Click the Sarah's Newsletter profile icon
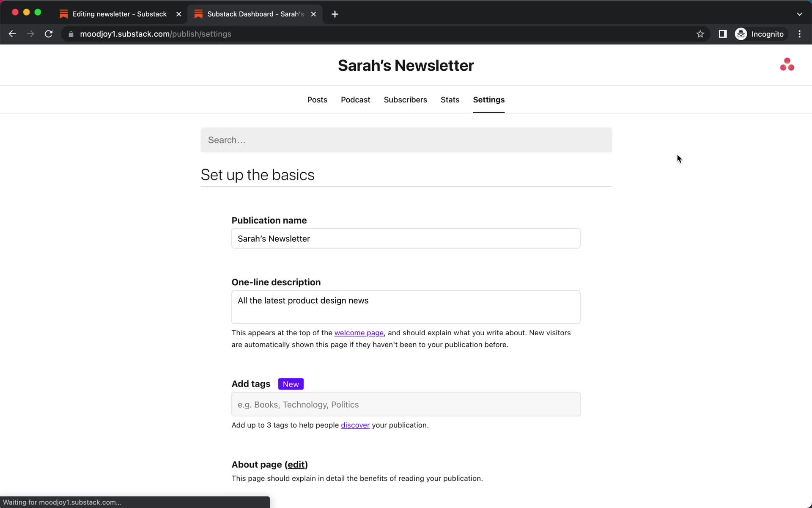Image resolution: width=812 pixels, height=508 pixels. pyautogui.click(x=787, y=64)
